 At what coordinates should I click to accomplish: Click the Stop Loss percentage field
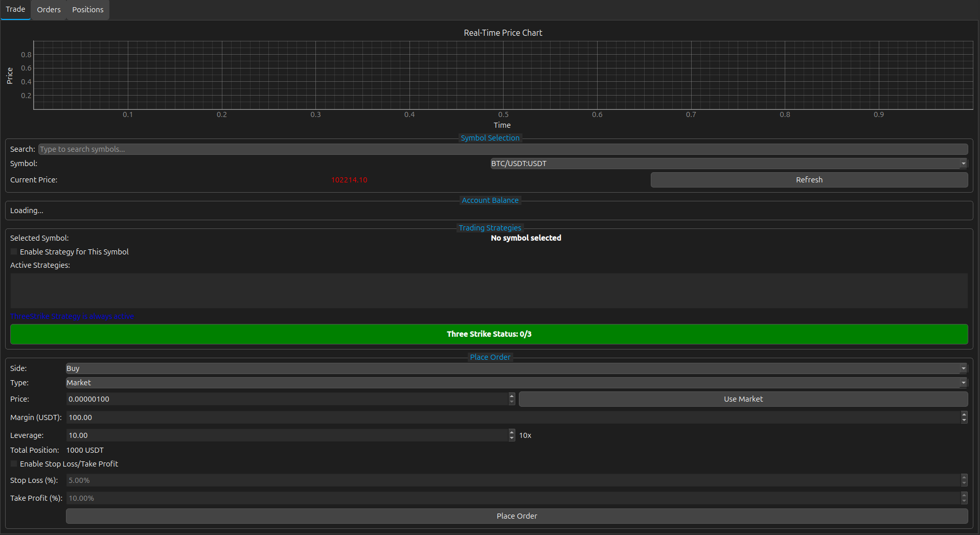(513, 480)
